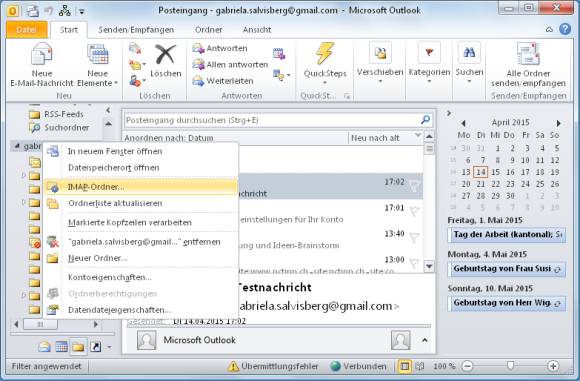Click the Übermittlungsfehler warning icon
The width and height of the screenshot is (580, 381).
233,366
